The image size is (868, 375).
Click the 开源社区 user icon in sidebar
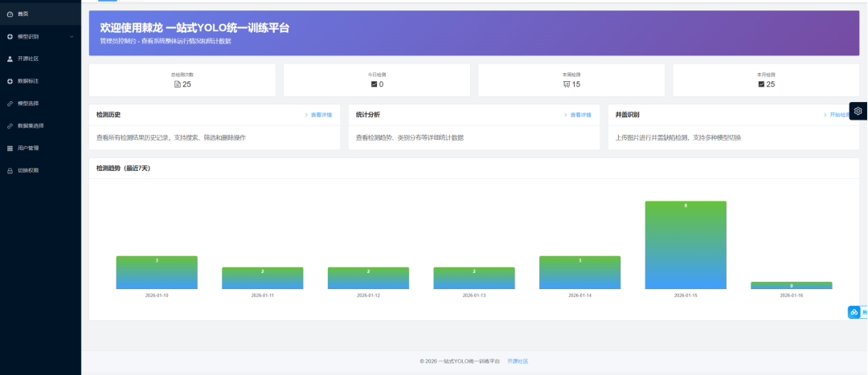pyautogui.click(x=10, y=59)
